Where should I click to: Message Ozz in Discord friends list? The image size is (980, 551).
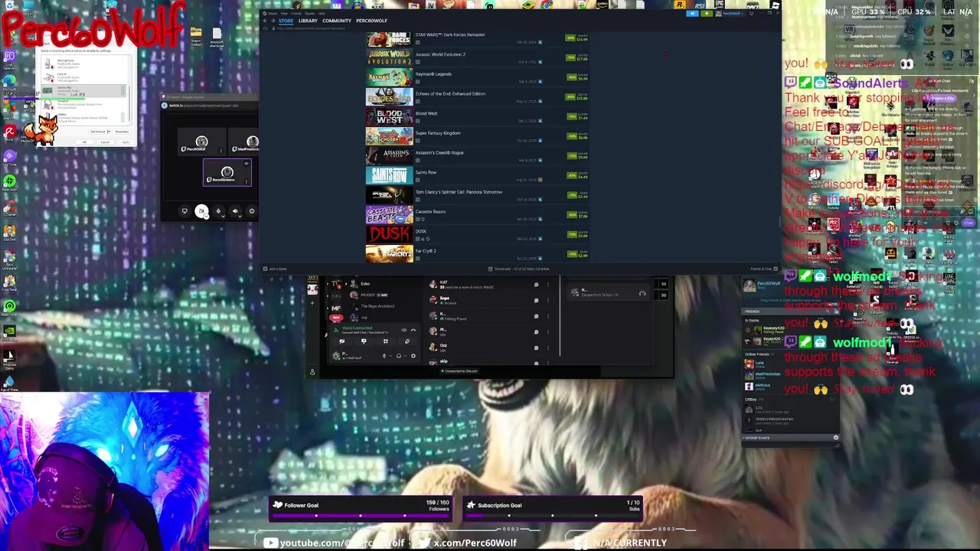(536, 347)
